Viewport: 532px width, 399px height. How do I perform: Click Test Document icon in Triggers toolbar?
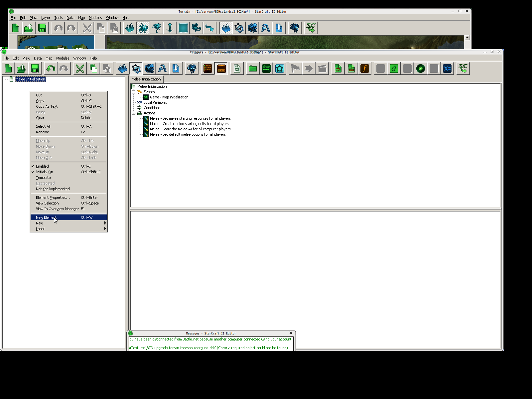463,68
